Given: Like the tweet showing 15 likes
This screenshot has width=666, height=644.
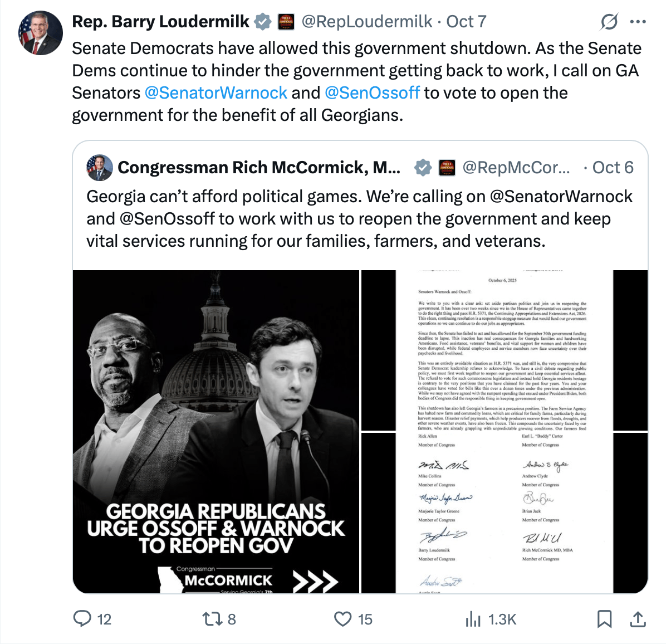Looking at the screenshot, I should [353, 619].
